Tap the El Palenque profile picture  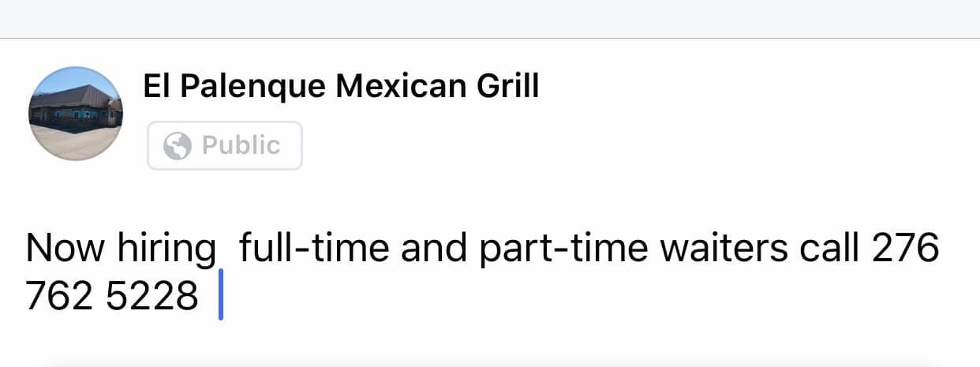76,114
